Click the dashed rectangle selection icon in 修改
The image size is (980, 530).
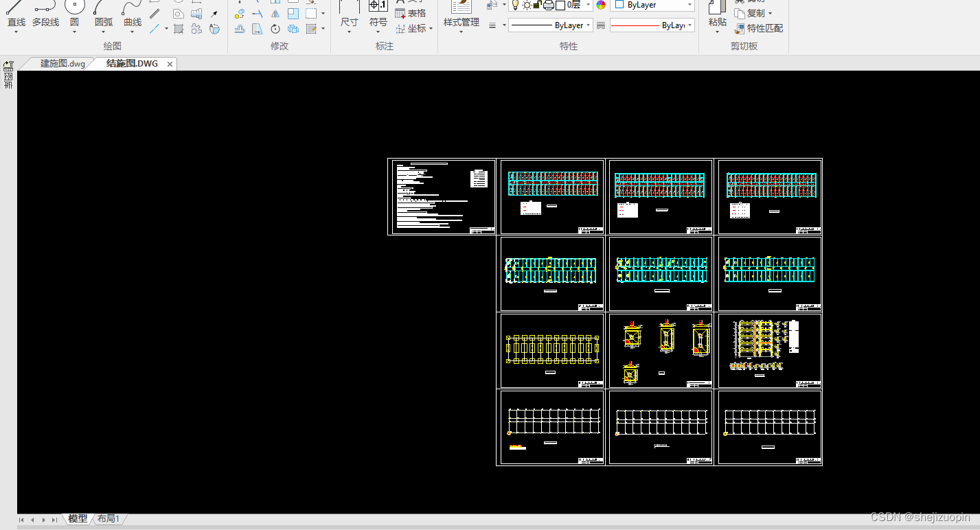coord(311,14)
